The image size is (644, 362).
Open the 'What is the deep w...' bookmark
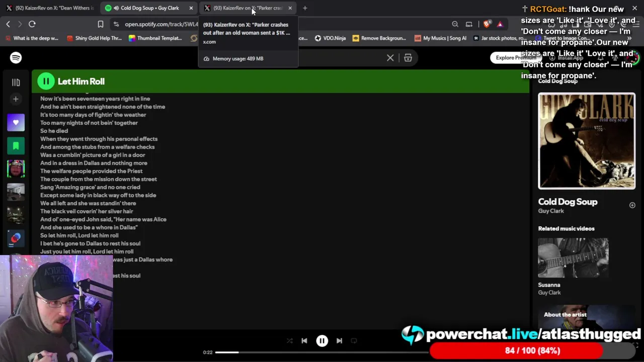(x=31, y=38)
